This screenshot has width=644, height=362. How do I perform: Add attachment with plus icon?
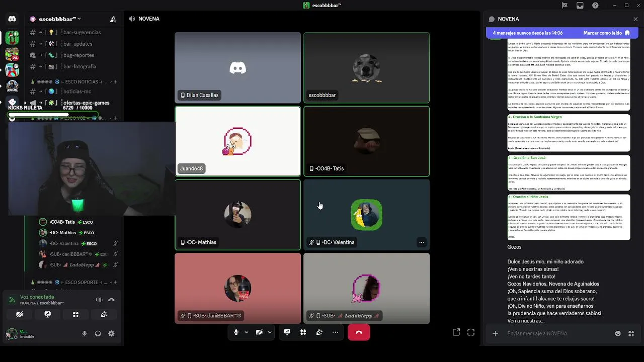pos(495,333)
